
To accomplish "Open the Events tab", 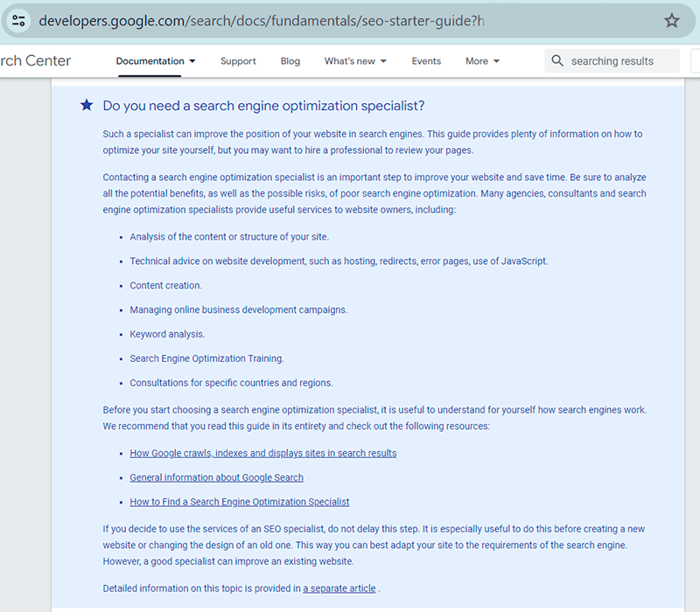I will click(x=426, y=61).
